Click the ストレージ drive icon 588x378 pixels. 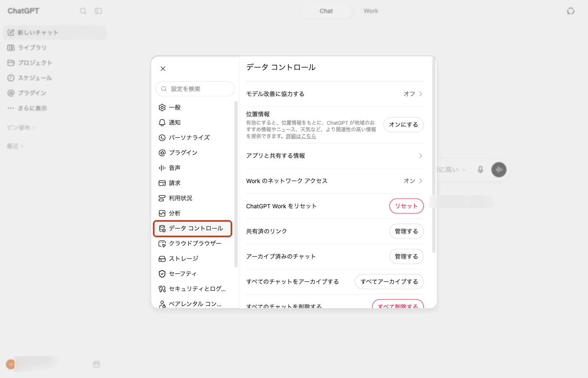[162, 259]
